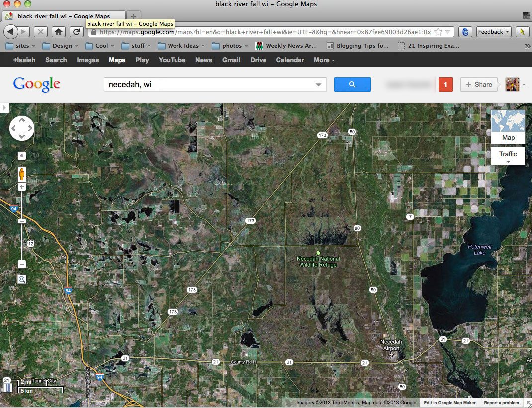Open the Work Ideas bookmarks folder
The image size is (532, 408).
181,46
